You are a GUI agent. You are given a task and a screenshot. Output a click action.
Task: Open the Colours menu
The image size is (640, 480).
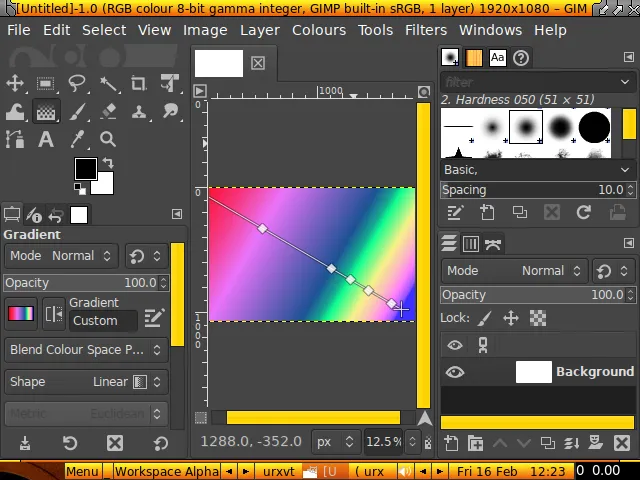[x=319, y=30]
